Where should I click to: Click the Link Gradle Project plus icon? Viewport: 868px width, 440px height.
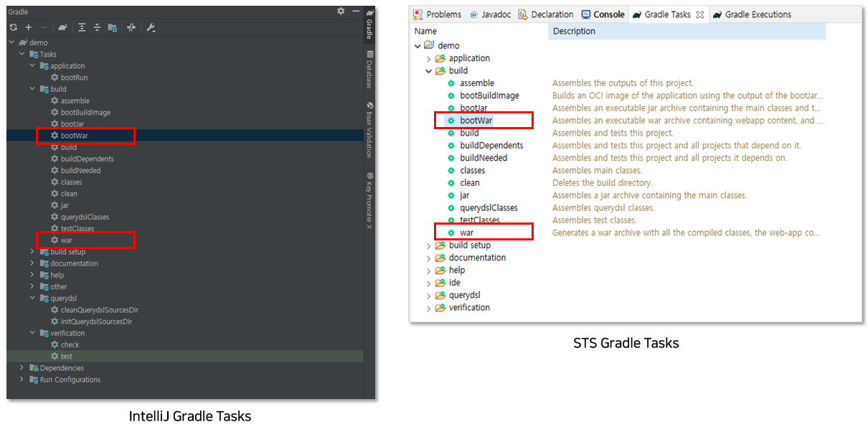tap(28, 27)
